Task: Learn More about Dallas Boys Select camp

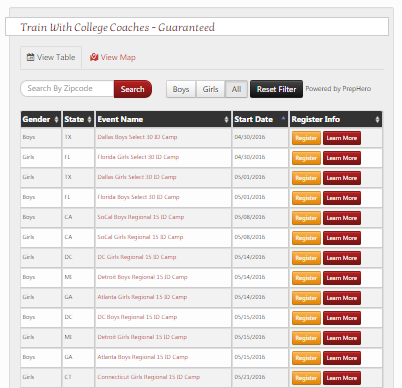Action: 342,138
